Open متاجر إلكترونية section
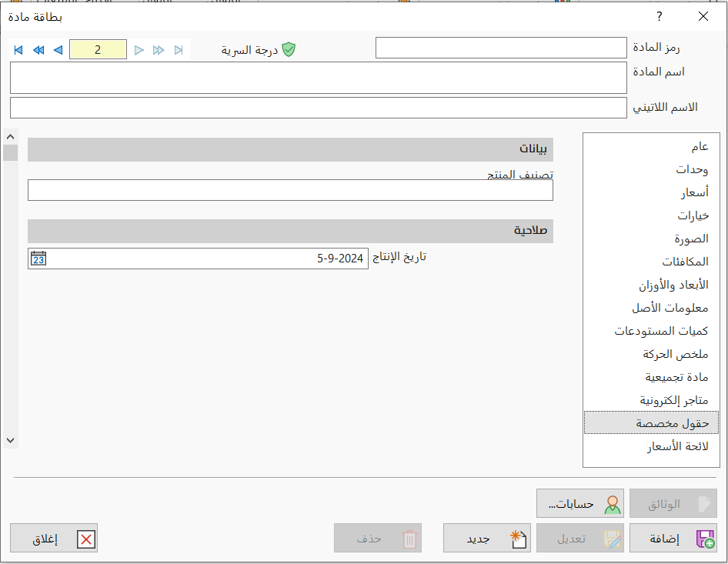 click(651, 400)
